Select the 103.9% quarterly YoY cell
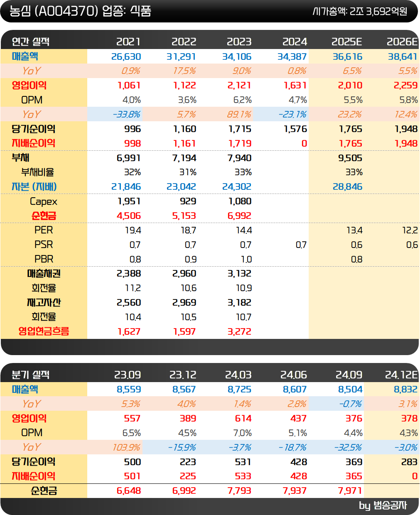420x515 pixels. point(127,447)
